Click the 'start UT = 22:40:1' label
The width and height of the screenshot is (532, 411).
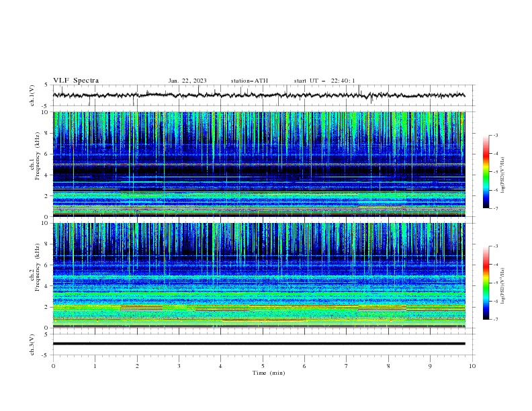pos(324,81)
